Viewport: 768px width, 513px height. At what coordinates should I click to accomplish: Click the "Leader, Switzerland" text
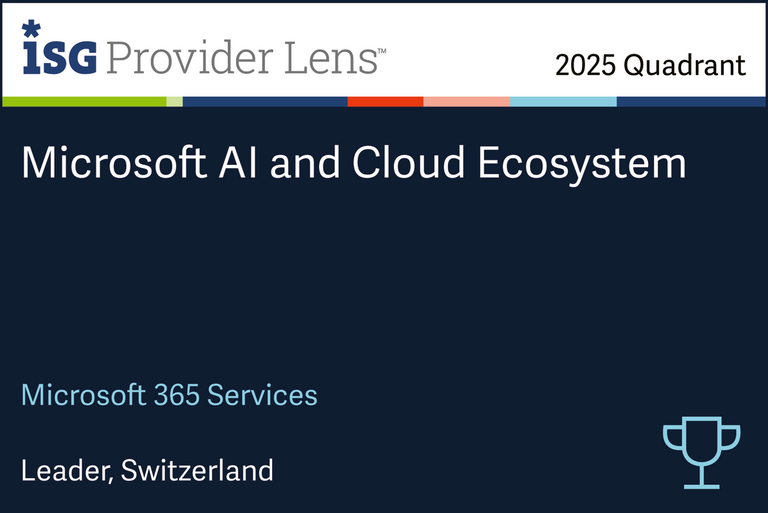[x=146, y=469]
